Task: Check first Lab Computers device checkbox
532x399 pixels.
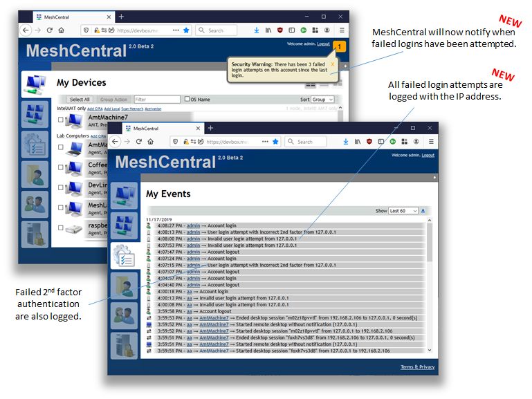Action: click(60, 147)
